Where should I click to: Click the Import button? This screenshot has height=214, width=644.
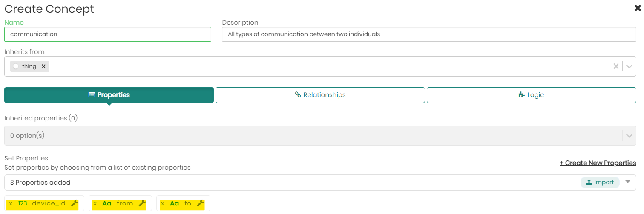point(600,182)
